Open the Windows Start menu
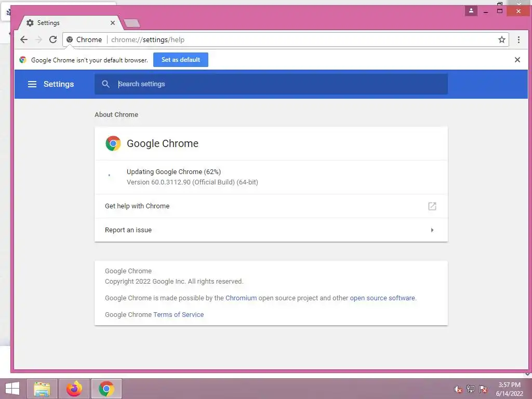 (12, 389)
